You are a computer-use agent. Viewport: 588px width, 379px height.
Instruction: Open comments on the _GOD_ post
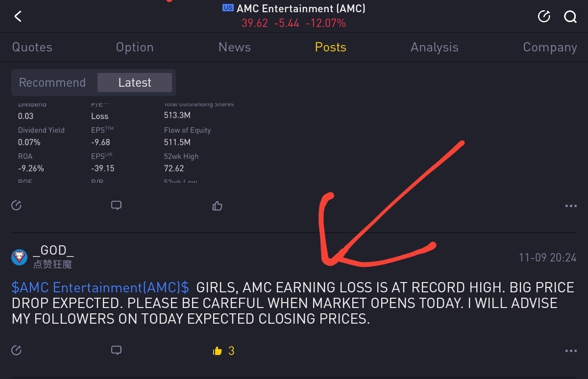tap(116, 351)
